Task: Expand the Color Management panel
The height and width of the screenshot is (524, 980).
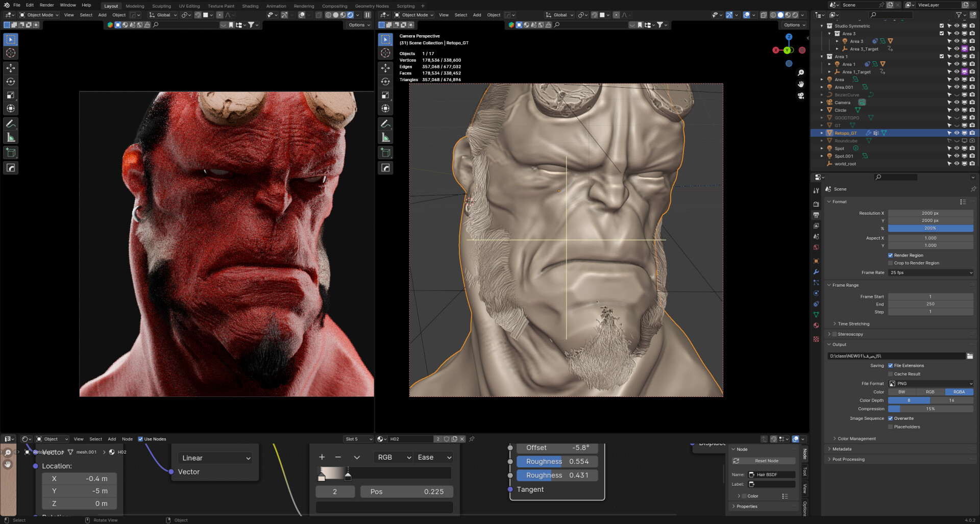Action: 856,439
